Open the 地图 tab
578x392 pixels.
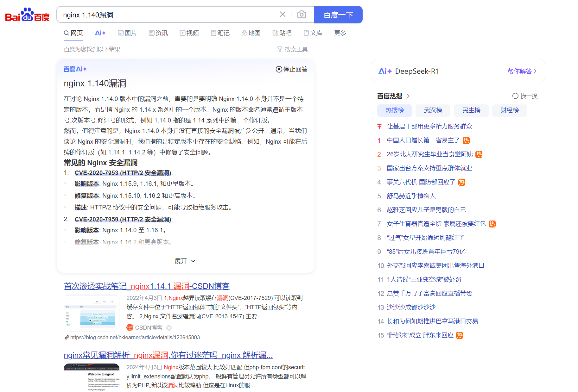251,33
